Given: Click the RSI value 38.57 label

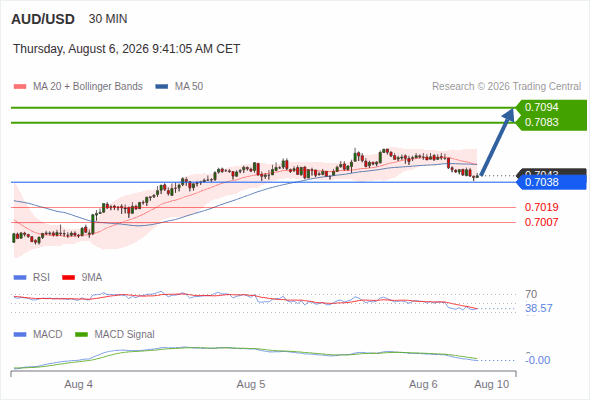Looking at the screenshot, I should (x=539, y=309).
